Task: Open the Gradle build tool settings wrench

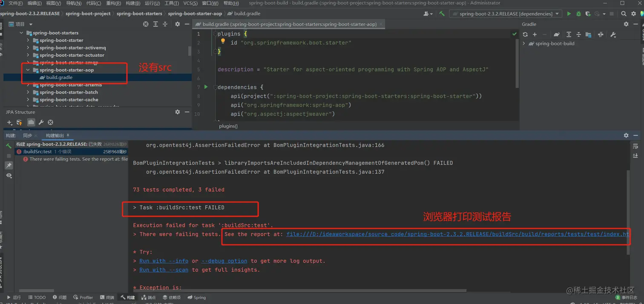Action: (613, 34)
